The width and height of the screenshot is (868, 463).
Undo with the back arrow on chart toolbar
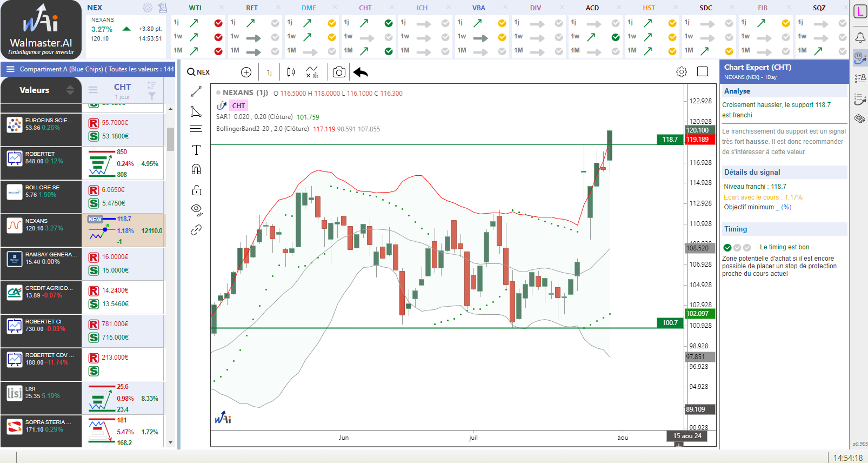[360, 72]
